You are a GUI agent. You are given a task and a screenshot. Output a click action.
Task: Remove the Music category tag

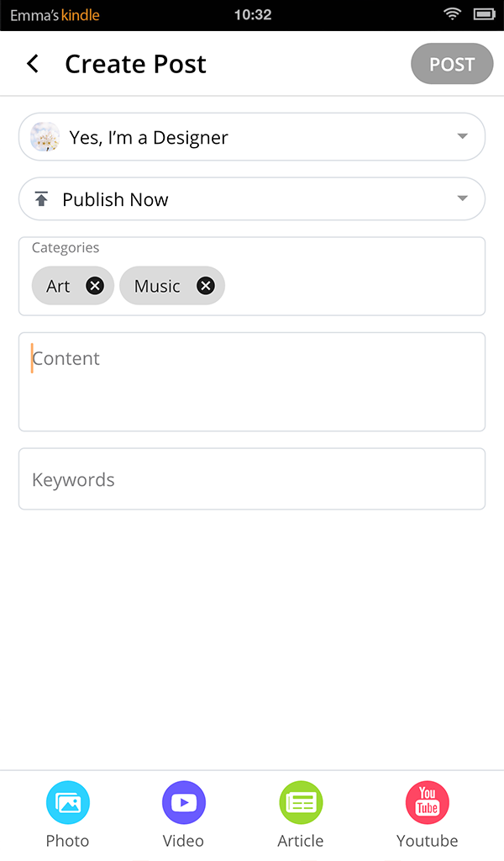coord(205,285)
